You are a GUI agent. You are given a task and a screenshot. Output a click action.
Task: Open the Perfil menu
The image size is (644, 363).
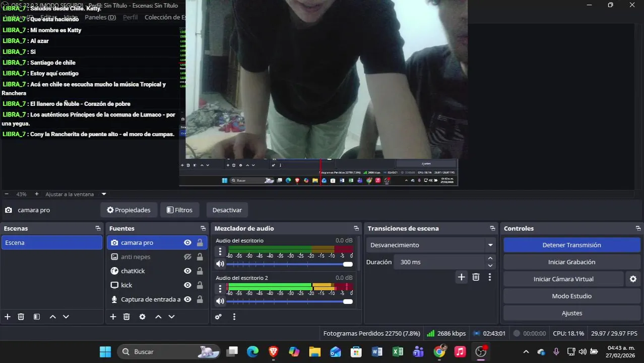tap(130, 17)
